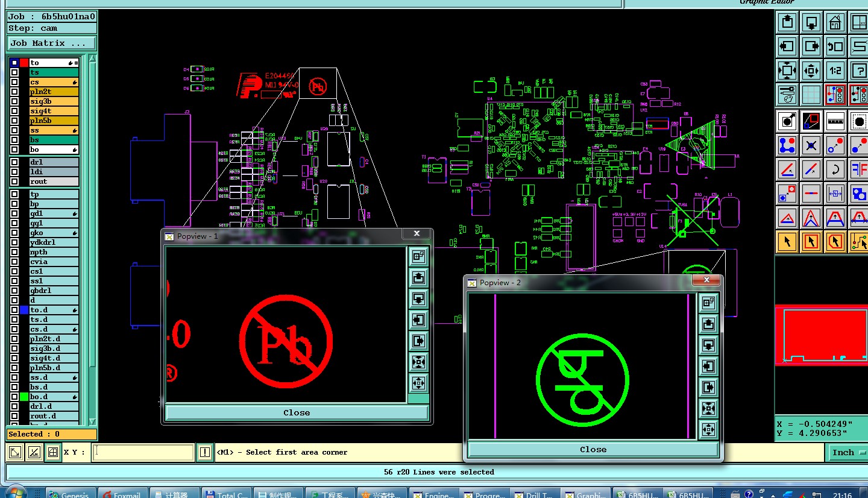Image resolution: width=868 pixels, height=498 pixels.
Task: Toggle display checkbox for layer sig3b
Action: (x=14, y=101)
